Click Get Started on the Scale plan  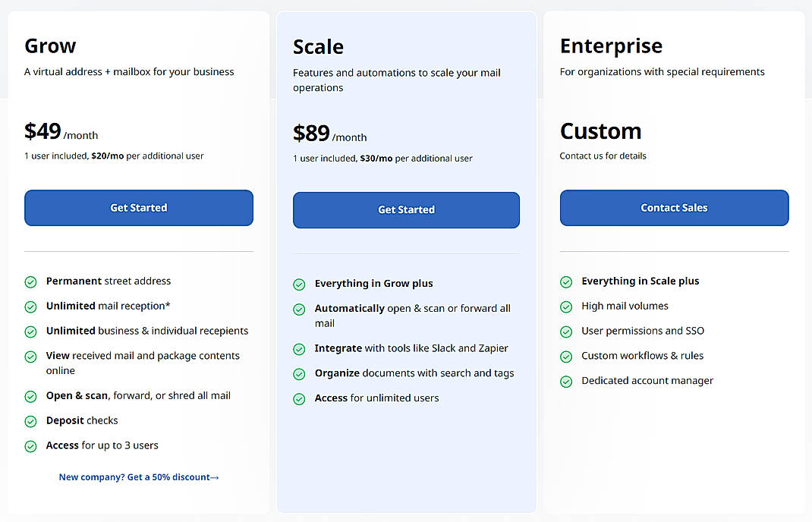tap(406, 209)
